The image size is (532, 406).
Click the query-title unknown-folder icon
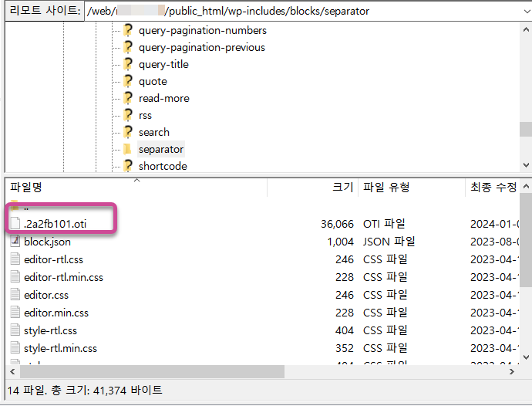point(128,64)
